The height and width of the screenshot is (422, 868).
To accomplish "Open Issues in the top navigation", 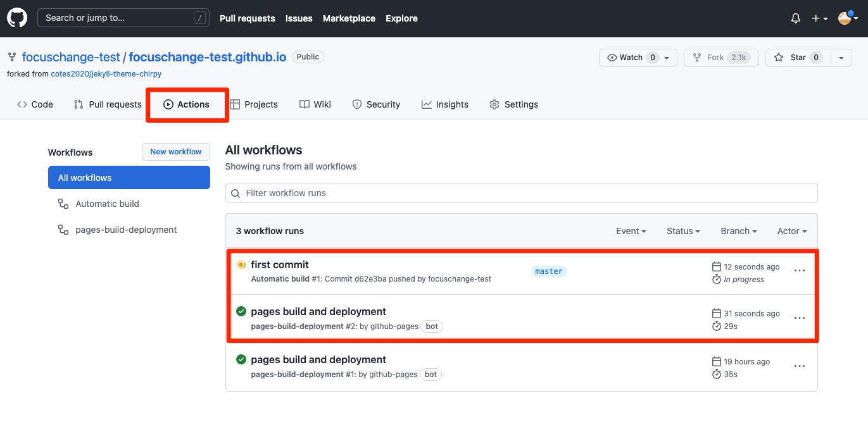I will tap(299, 18).
